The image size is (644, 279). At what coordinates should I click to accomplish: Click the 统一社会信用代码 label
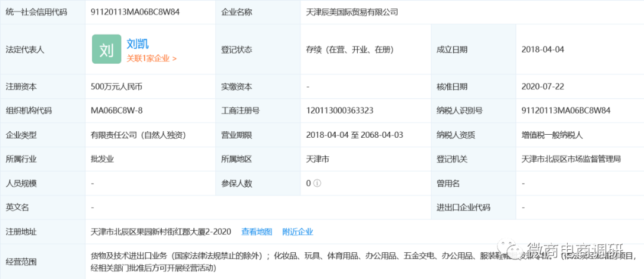tap(36, 13)
